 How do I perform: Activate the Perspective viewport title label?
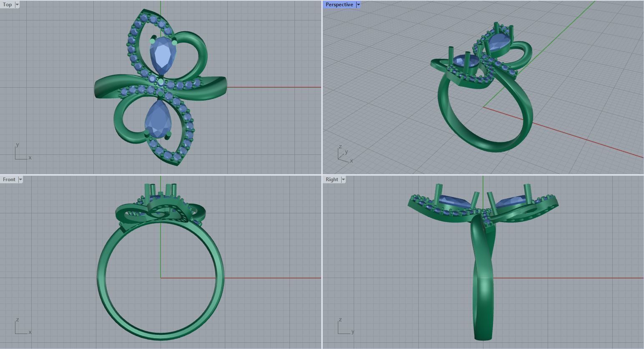coord(339,5)
